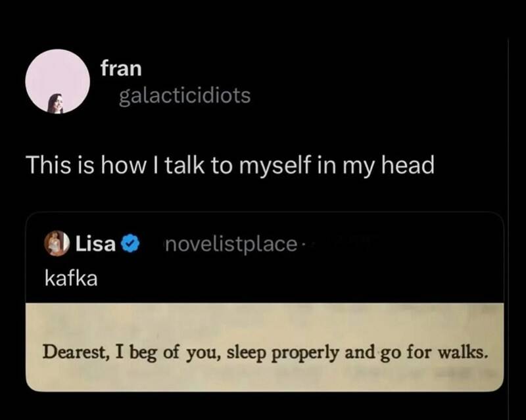Image resolution: width=526 pixels, height=420 pixels.
Task: Click the display name fran
Action: (x=121, y=68)
